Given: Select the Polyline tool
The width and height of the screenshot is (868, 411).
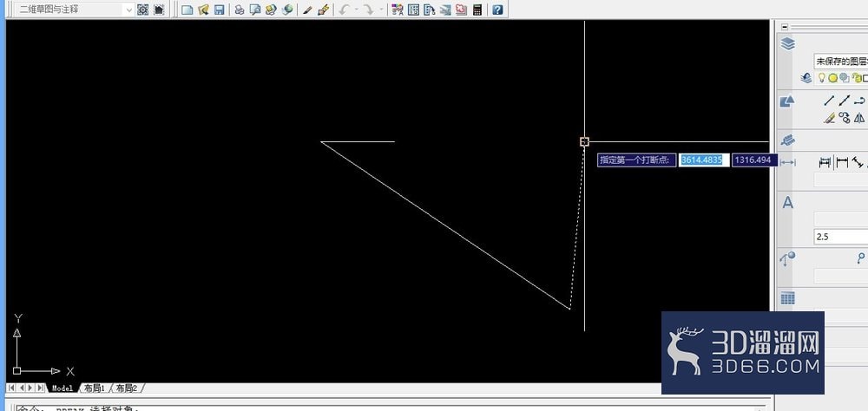Looking at the screenshot, I should coord(859,101).
